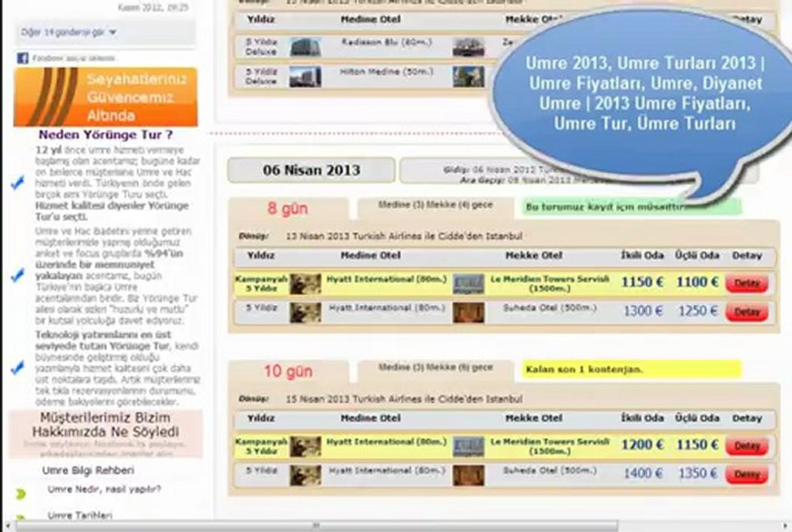The image size is (792, 532).
Task: Click the '06 Nisan 2013' date box
Action: [311, 170]
